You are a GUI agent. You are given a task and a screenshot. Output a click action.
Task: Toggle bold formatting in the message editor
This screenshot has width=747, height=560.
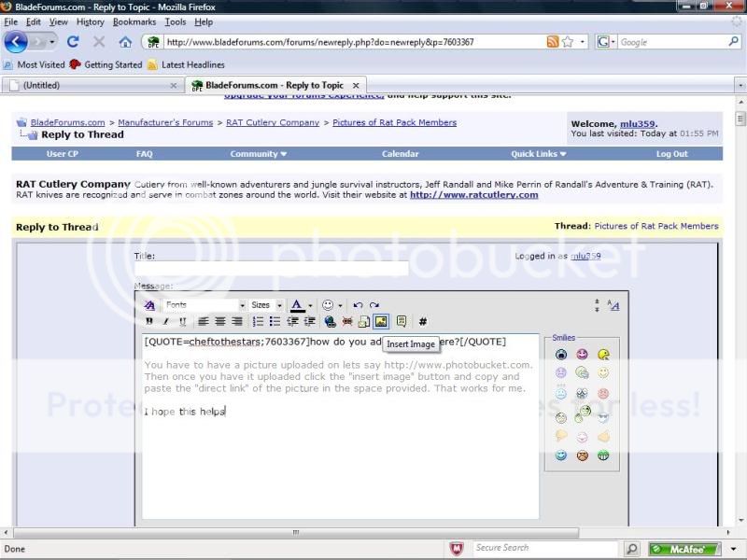coord(149,321)
